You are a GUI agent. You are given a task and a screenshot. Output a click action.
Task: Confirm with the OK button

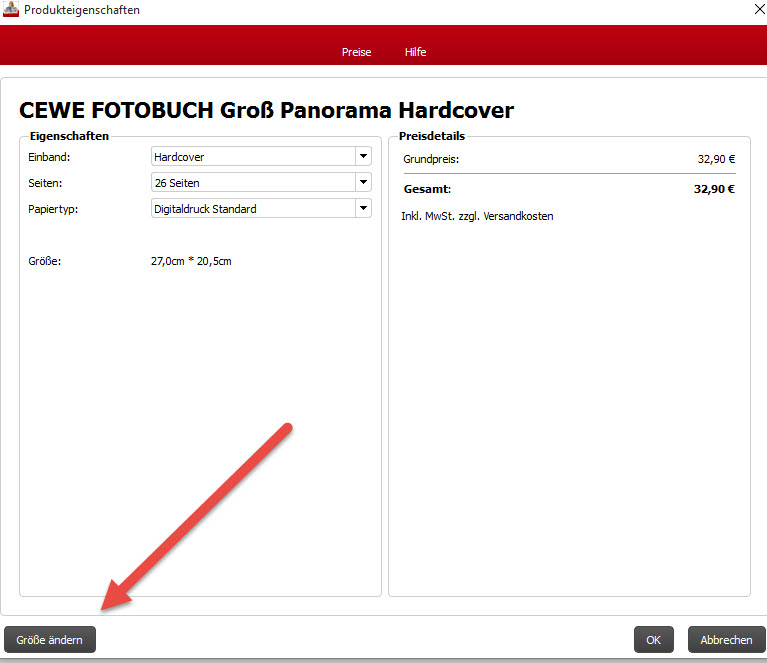pyautogui.click(x=654, y=640)
